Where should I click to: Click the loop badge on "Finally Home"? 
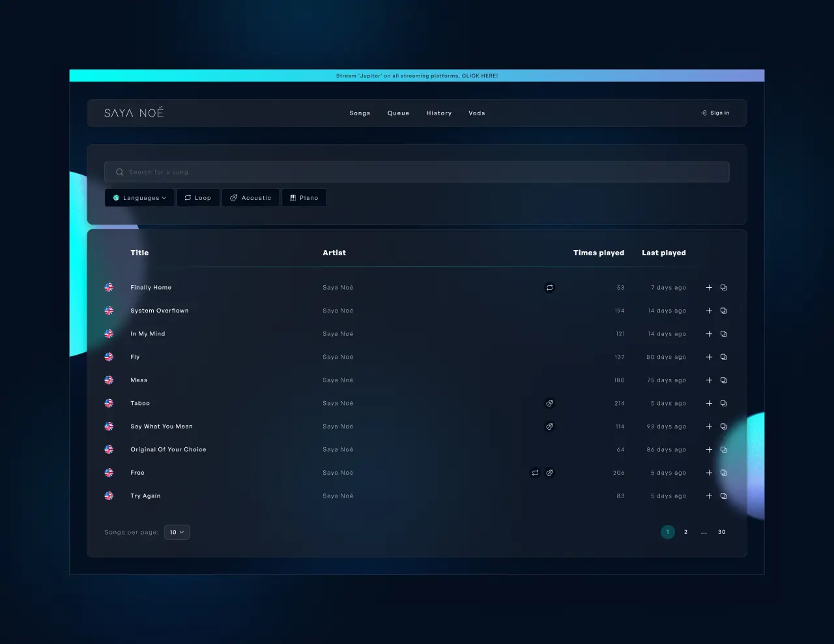549,287
